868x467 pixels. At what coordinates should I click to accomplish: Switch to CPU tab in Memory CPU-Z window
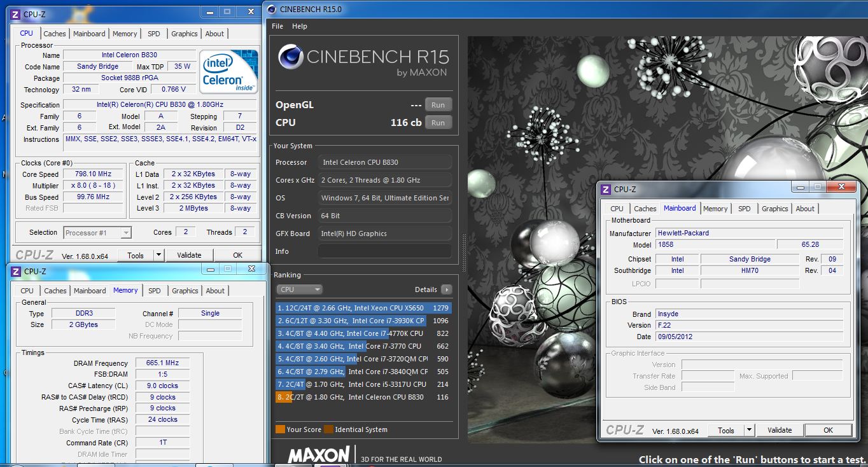click(27, 291)
